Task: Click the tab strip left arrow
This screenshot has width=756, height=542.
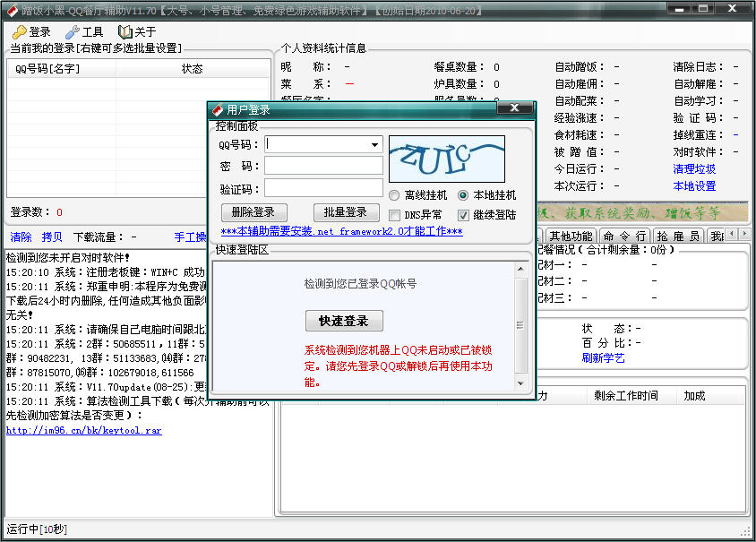Action: click(733, 234)
